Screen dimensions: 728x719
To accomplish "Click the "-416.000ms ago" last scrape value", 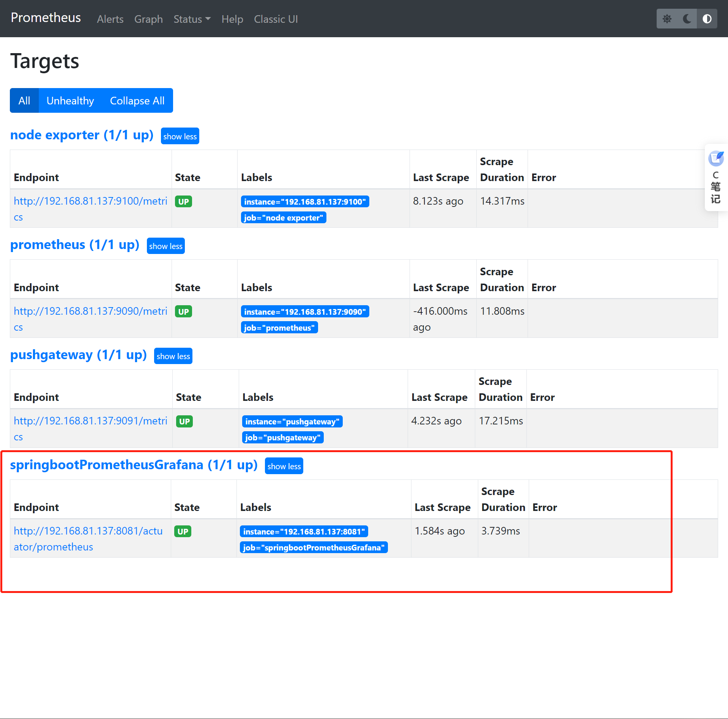I will pos(440,319).
